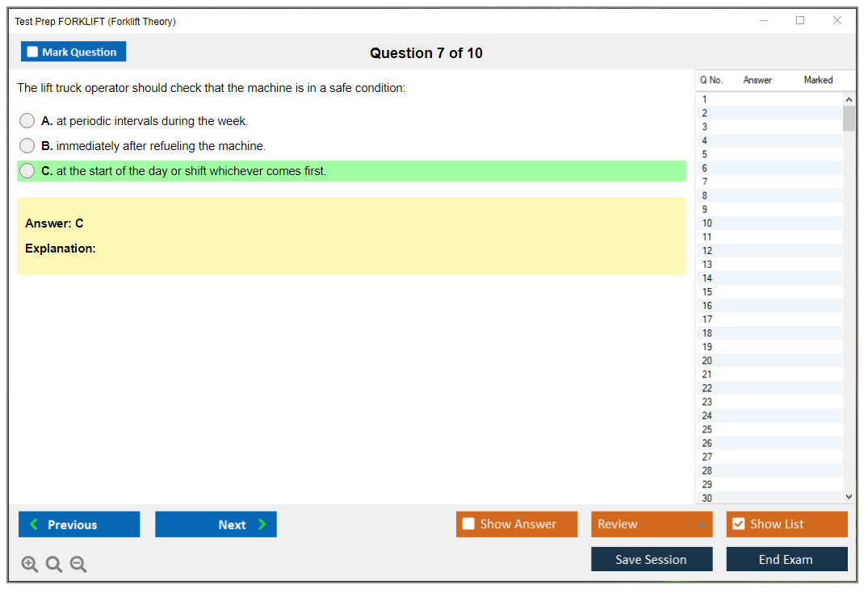The width and height of the screenshot is (868, 593).
Task: Minimize the Test Prep window
Action: (763, 21)
